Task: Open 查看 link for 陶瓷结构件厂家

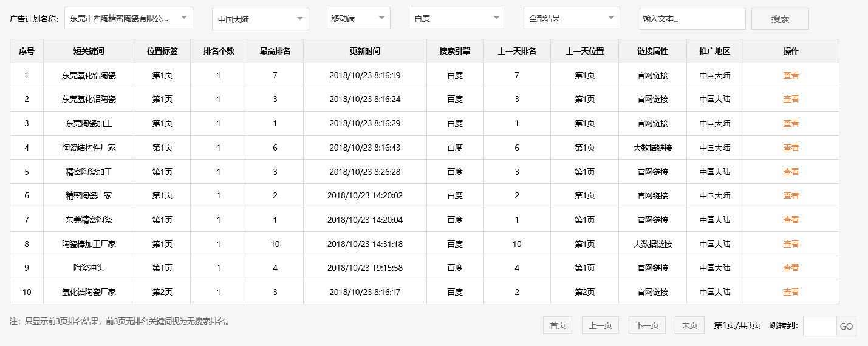Action: coord(791,148)
